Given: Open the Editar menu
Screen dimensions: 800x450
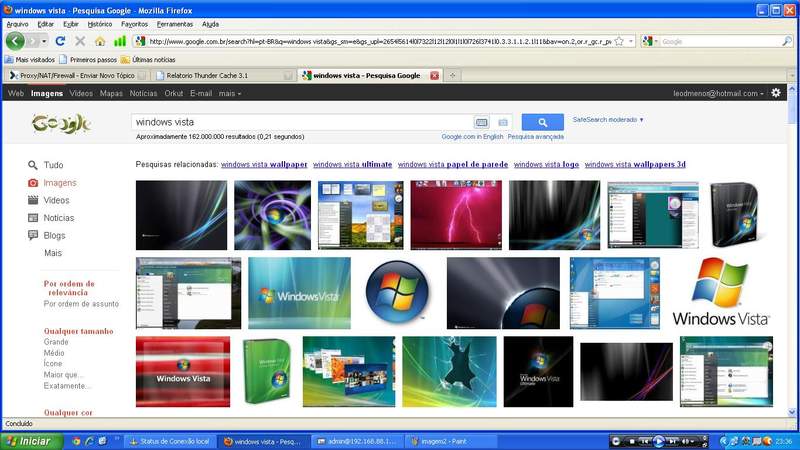Looking at the screenshot, I should point(45,24).
